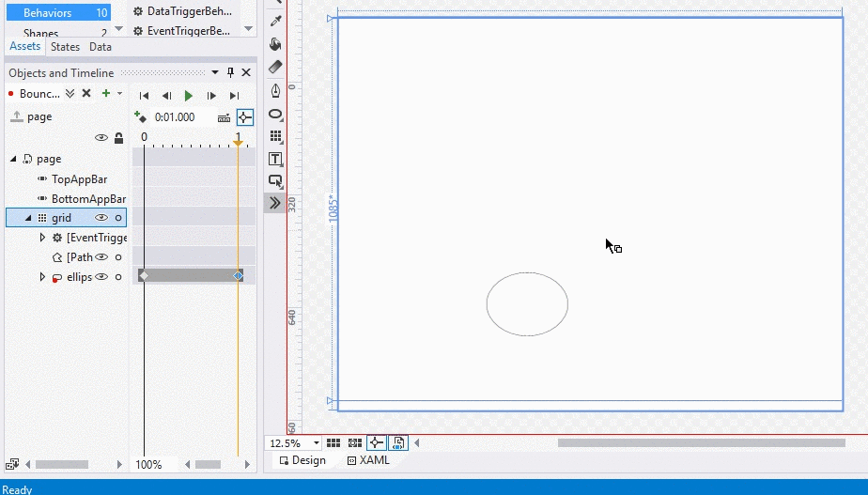The height and width of the screenshot is (495, 868).
Task: Open storyboard options double-chevron dropdown
Action: tap(70, 94)
